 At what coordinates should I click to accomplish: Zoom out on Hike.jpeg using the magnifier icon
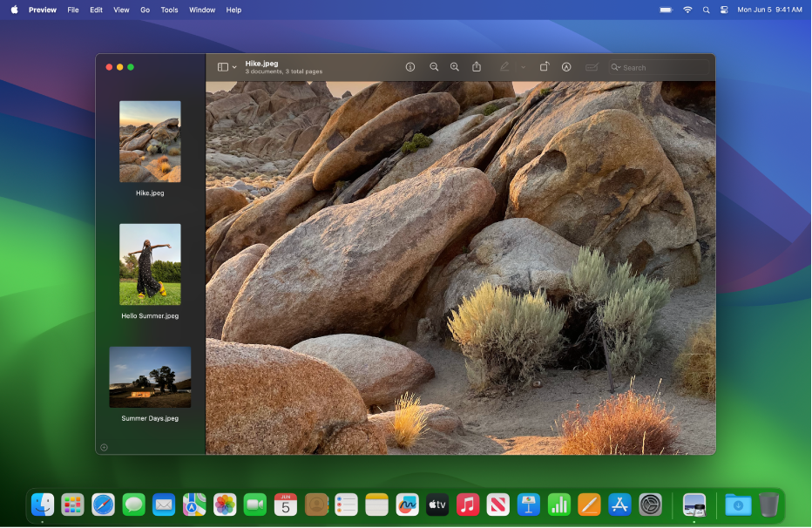[434, 66]
